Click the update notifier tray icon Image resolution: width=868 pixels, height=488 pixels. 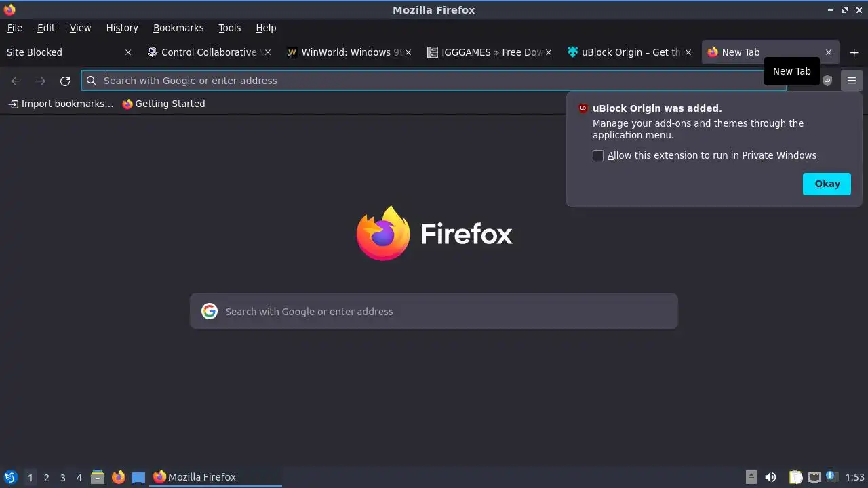(x=832, y=477)
